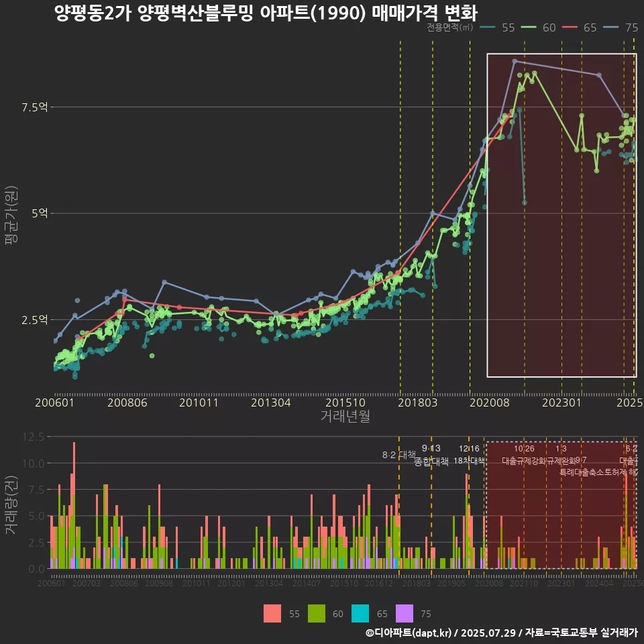Screen dimensions: 644x644
Task: Click the 200601 label on the price chart axis
Action: 54,402
